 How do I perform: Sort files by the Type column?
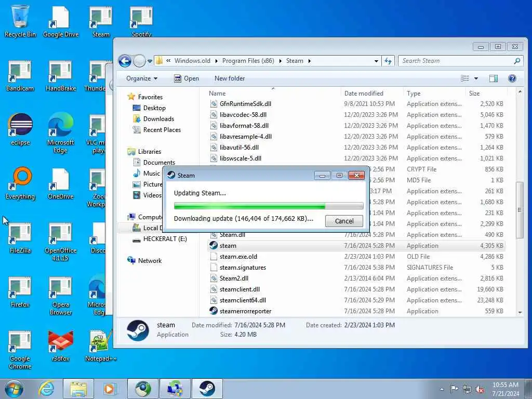(x=434, y=94)
